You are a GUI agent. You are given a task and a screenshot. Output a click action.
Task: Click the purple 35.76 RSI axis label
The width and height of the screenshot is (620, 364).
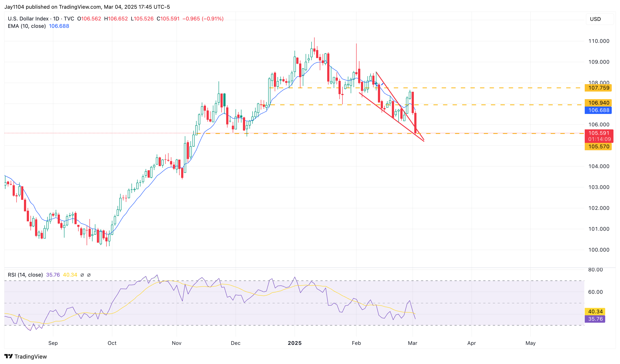point(595,319)
